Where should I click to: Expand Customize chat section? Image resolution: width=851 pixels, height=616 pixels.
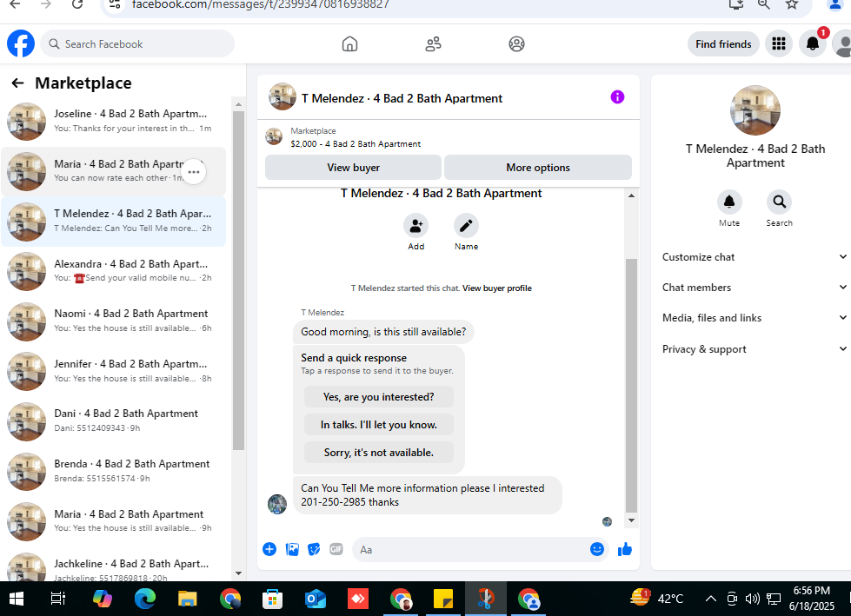click(754, 257)
